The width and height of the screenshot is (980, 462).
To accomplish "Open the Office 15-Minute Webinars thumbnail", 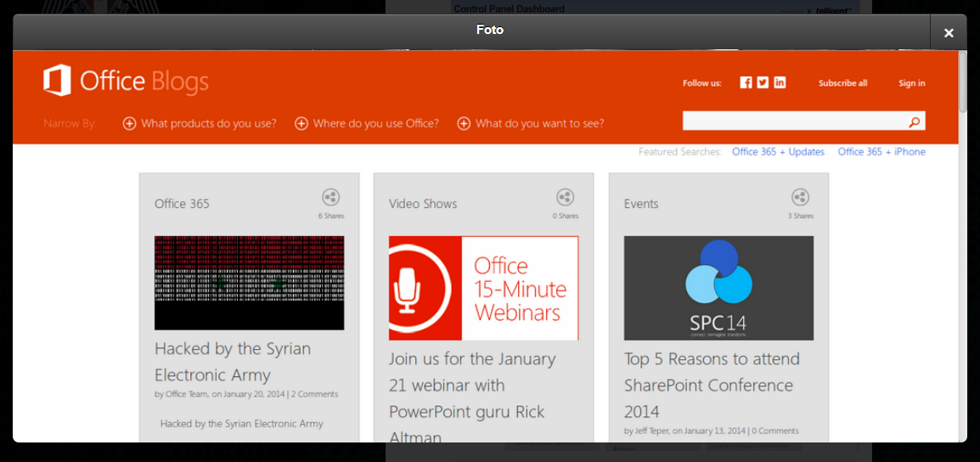I will click(x=484, y=288).
